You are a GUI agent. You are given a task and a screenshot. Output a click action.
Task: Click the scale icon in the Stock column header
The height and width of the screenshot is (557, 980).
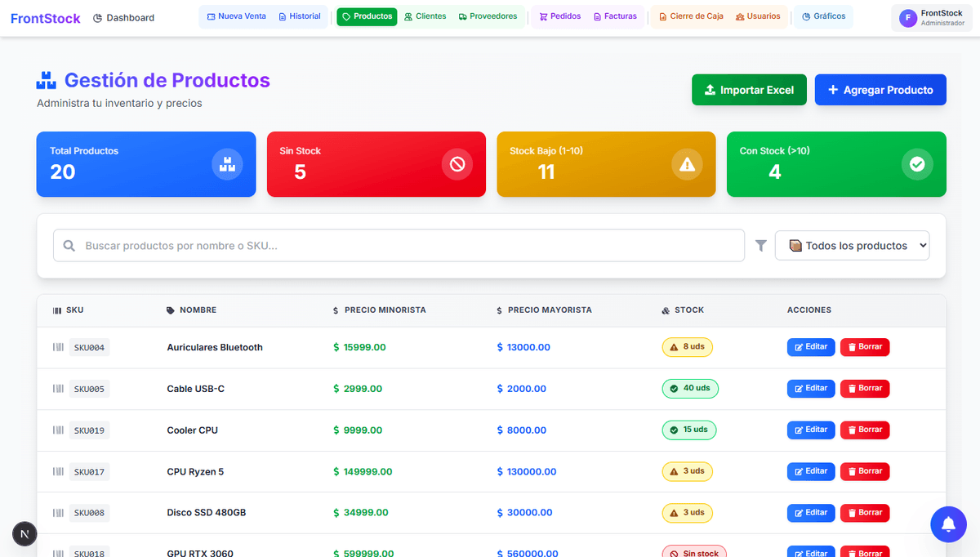click(x=665, y=310)
